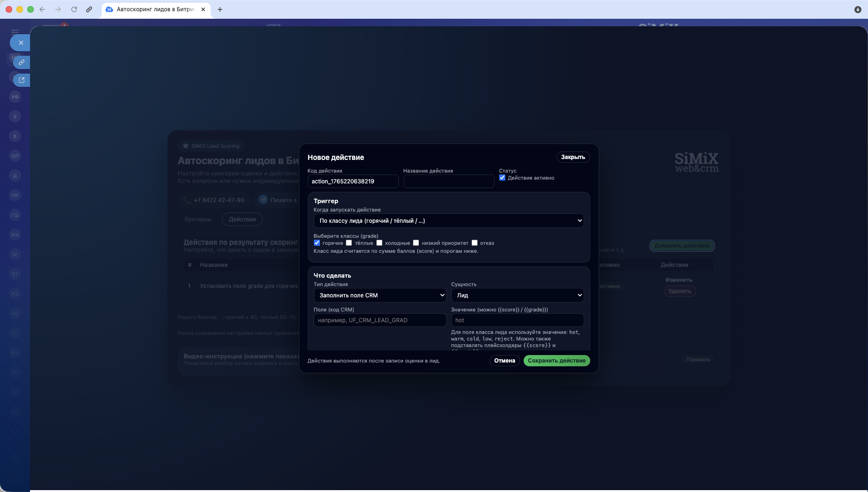Open a new browser tab

pos(220,9)
